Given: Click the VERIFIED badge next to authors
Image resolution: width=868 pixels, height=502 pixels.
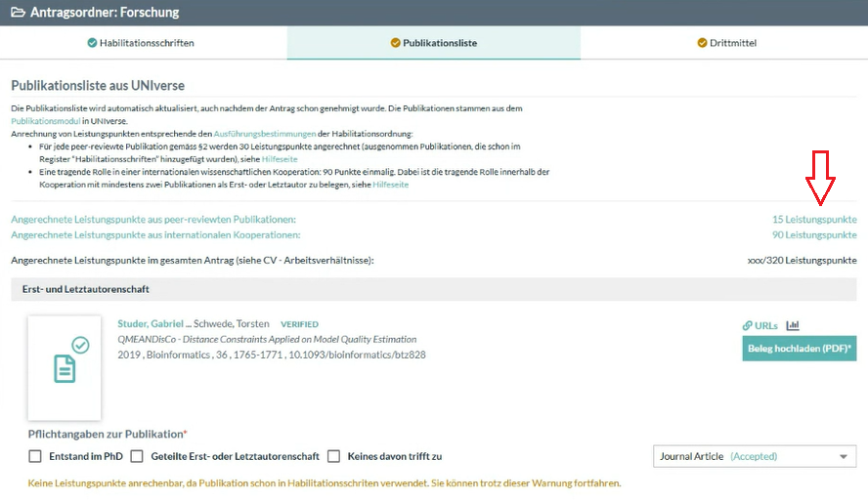Looking at the screenshot, I should click(299, 324).
